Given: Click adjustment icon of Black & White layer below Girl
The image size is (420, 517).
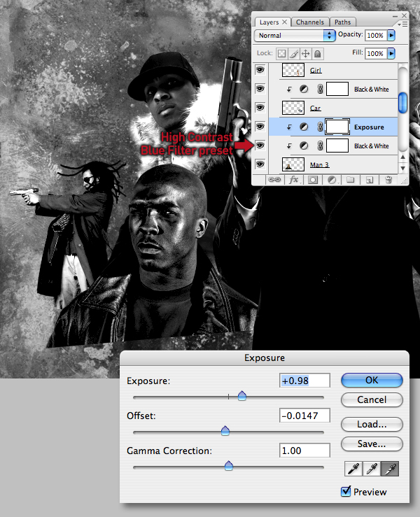Looking at the screenshot, I should point(304,89).
